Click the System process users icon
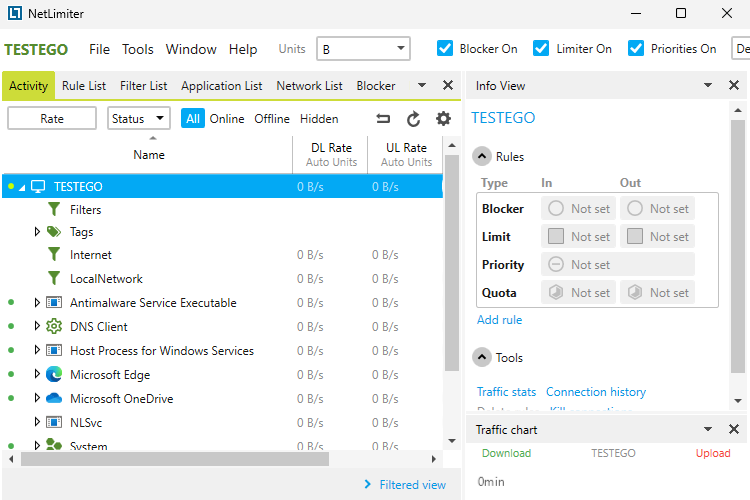The image size is (750, 500). click(54, 444)
